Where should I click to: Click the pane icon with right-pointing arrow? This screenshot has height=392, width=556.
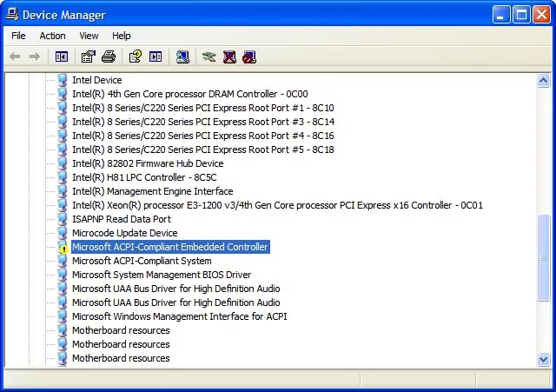tap(156, 56)
